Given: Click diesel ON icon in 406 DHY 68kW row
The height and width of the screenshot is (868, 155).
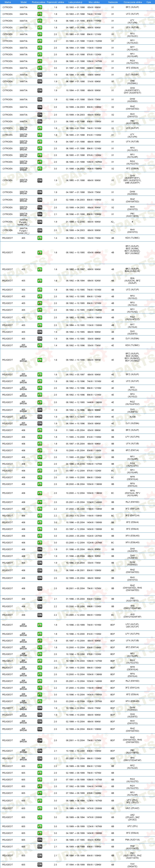Looking at the screenshot, I should 40,557.
